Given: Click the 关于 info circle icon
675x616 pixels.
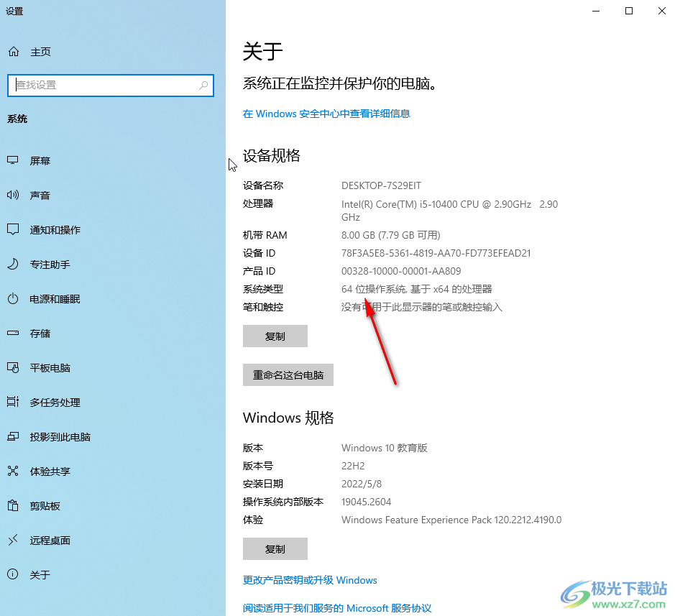Looking at the screenshot, I should point(13,574).
